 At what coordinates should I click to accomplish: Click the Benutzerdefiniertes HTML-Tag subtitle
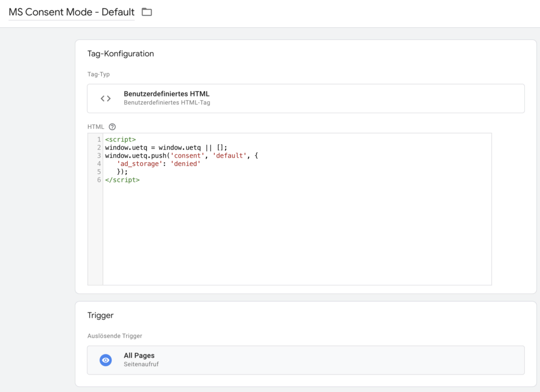[167, 103]
